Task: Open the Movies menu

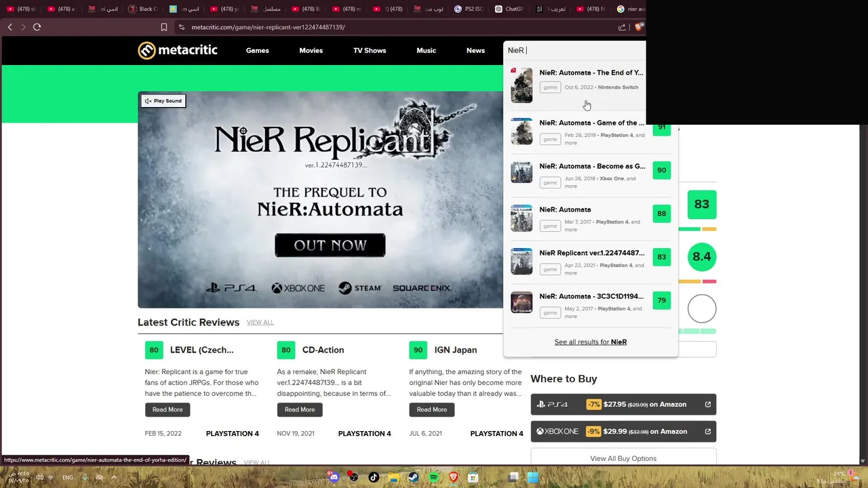Action: click(311, 51)
